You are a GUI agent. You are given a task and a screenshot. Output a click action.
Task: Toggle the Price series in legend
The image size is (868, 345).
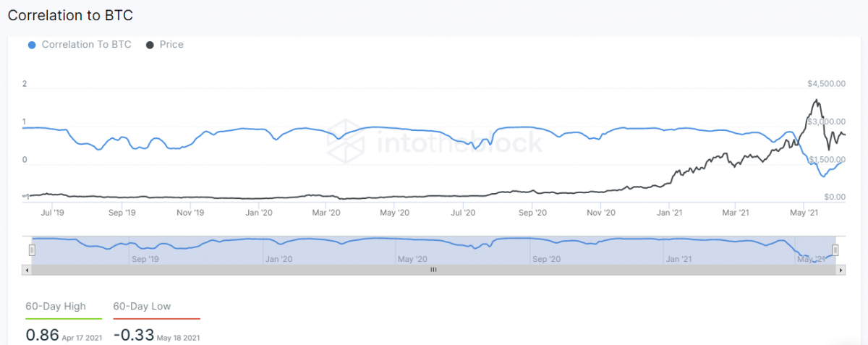(171, 45)
